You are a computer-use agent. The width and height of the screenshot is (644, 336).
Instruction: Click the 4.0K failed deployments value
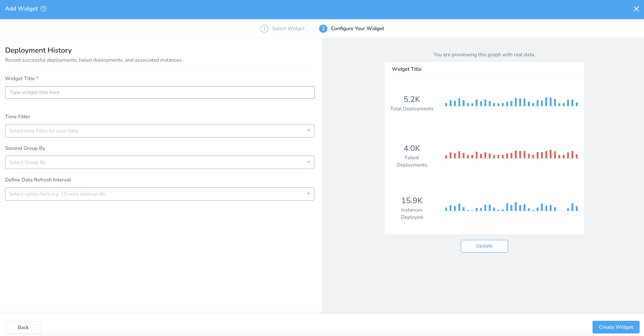[x=412, y=148]
